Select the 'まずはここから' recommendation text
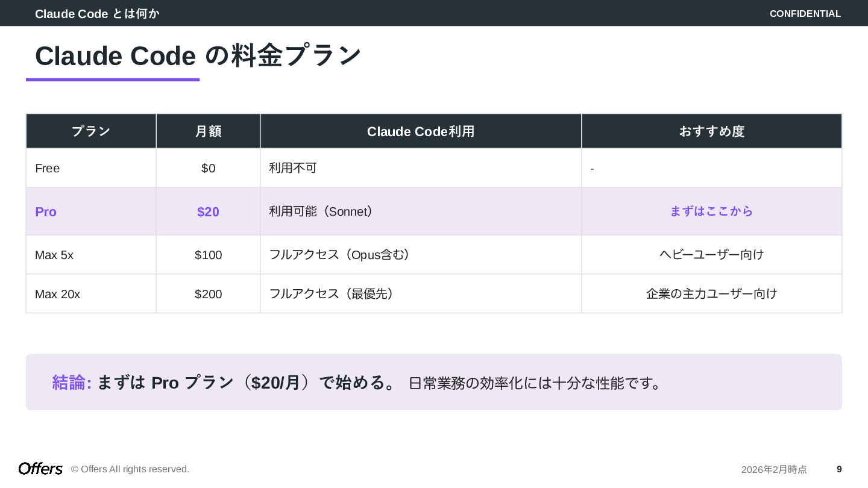 coord(711,211)
